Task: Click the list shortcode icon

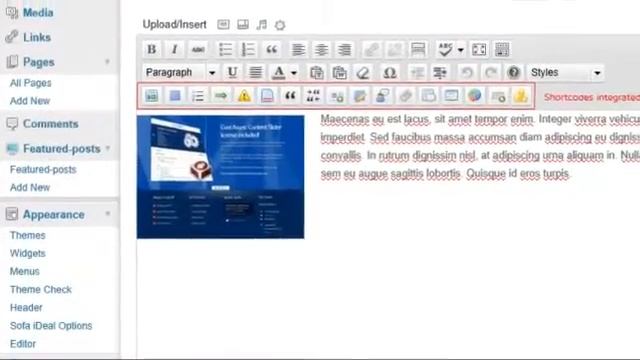Action: click(x=198, y=96)
